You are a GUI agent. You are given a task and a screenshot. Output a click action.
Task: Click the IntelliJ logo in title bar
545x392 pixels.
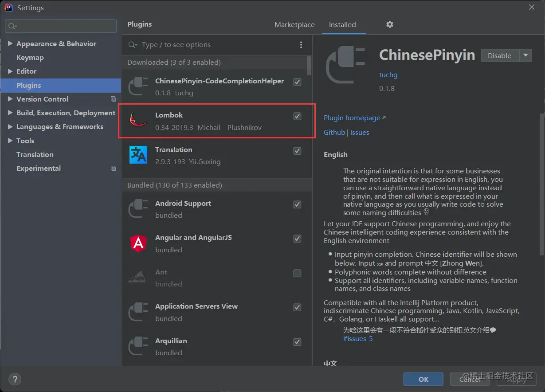pyautogui.click(x=8, y=8)
